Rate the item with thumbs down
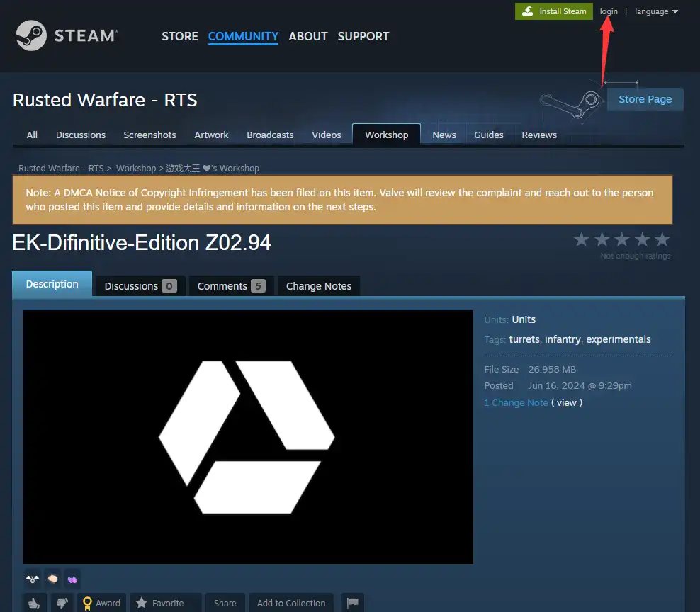Image resolution: width=700 pixels, height=612 pixels. tap(62, 603)
